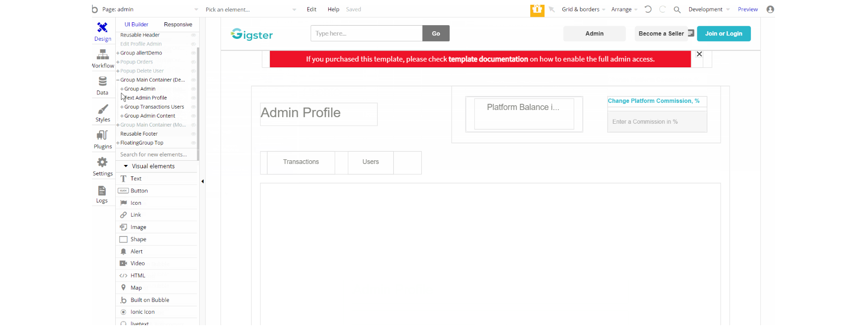Open the Plugins section
The image size is (868, 329).
[x=102, y=140]
